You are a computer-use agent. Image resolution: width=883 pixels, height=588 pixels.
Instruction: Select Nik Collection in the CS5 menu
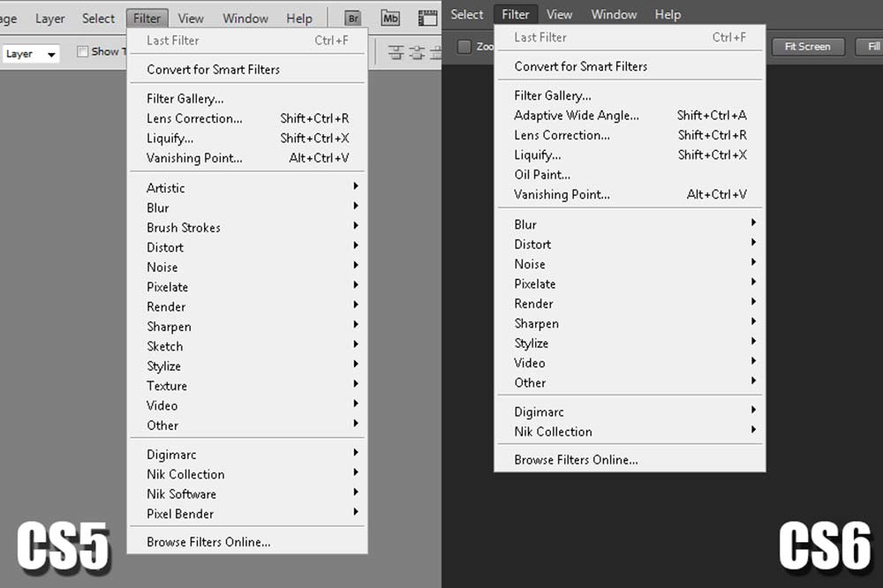pyautogui.click(x=248, y=474)
